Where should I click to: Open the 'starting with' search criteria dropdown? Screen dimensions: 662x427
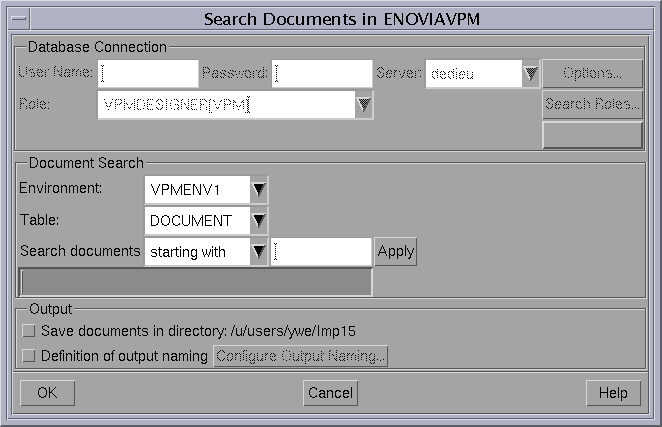click(259, 252)
